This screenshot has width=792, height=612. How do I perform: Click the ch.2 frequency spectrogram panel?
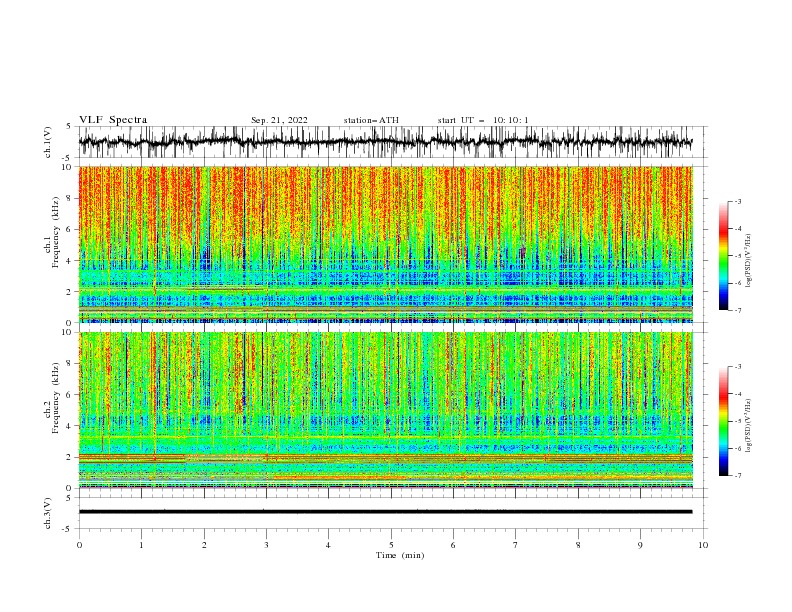pyautogui.click(x=385, y=410)
